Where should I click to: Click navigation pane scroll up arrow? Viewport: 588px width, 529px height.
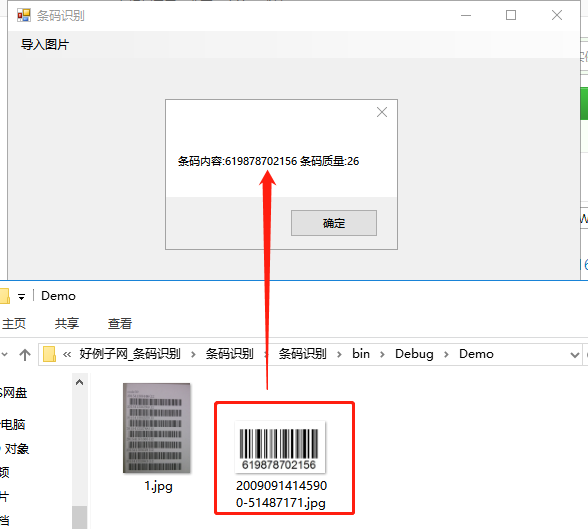click(x=80, y=382)
